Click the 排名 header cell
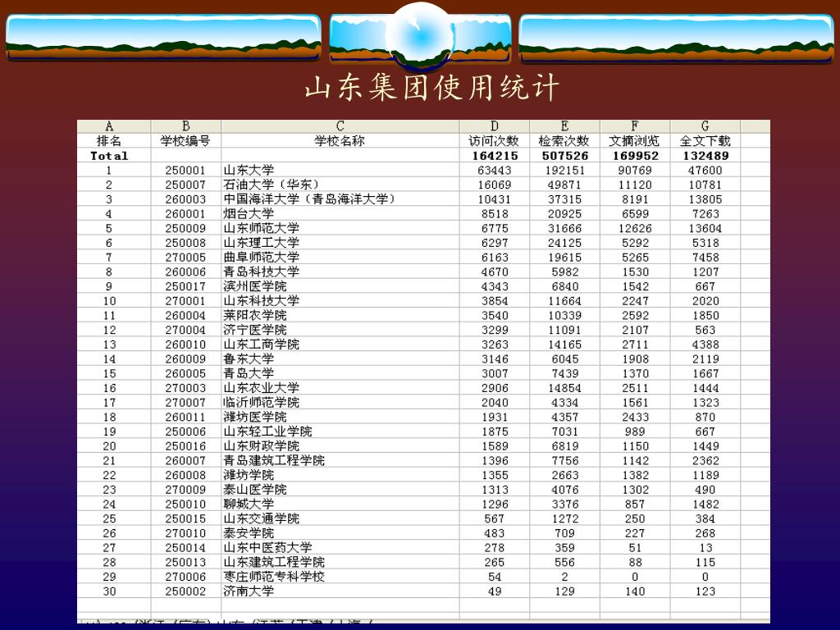 (x=113, y=141)
